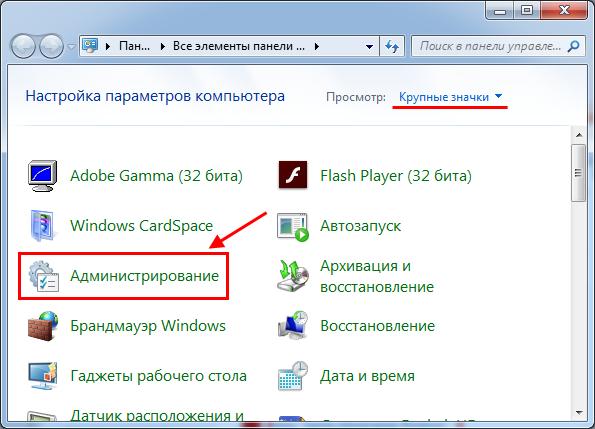
Task: Click the Архивация и восстановление icon
Action: pyautogui.click(x=293, y=276)
